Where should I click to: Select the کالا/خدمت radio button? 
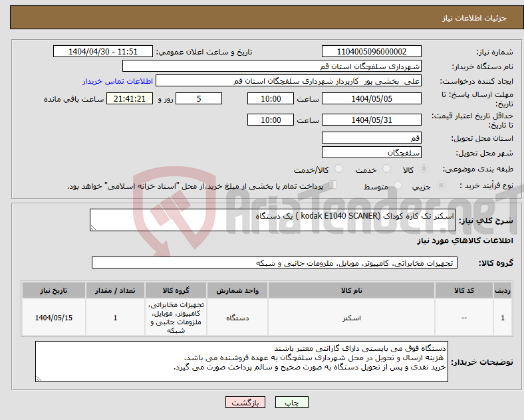pos(338,169)
